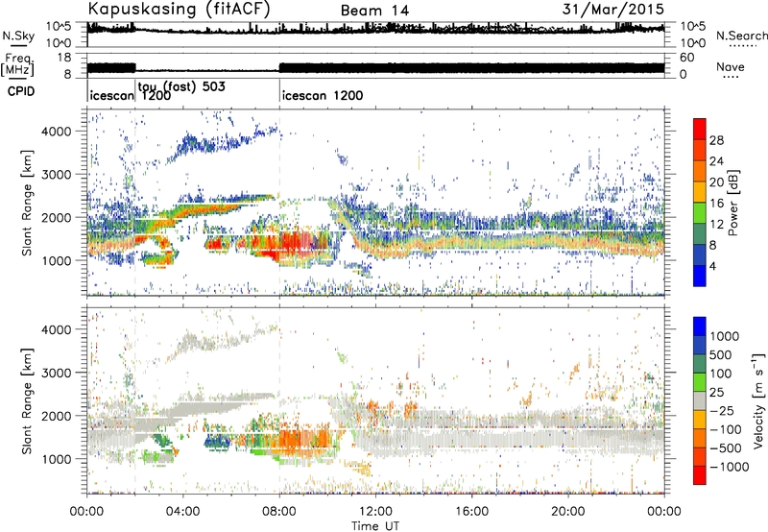Click the Velocity colorbar value 1000
Viewport: 768px width, 532px height.
pos(725,336)
